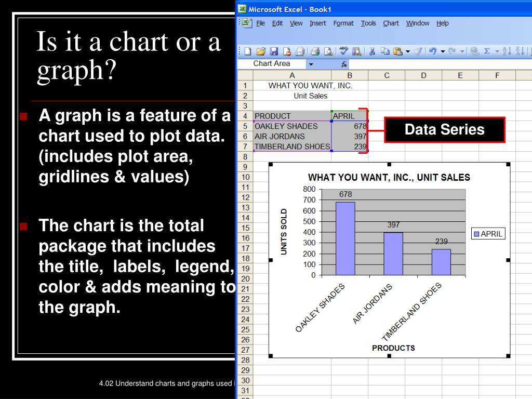The image size is (532, 399).
Task: Select the TIMBERLAND SHOES cell
Action: [x=292, y=147]
